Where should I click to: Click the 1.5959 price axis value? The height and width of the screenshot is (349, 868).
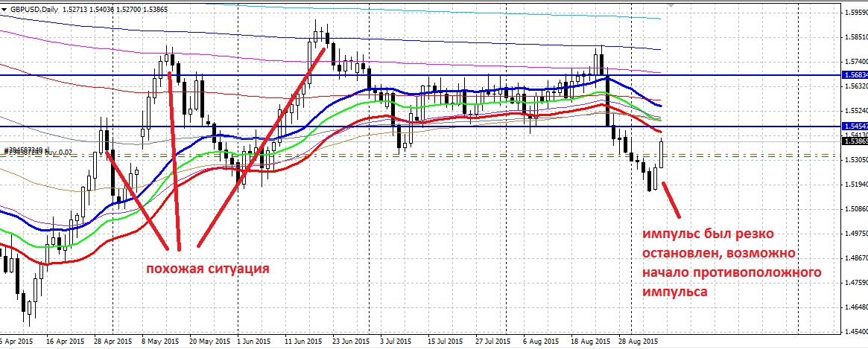click(x=856, y=12)
